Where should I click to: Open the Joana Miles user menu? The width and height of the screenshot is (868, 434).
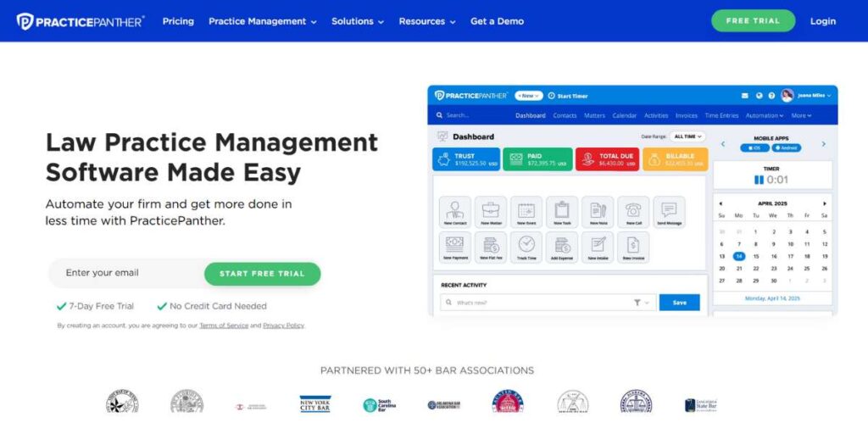[806, 96]
